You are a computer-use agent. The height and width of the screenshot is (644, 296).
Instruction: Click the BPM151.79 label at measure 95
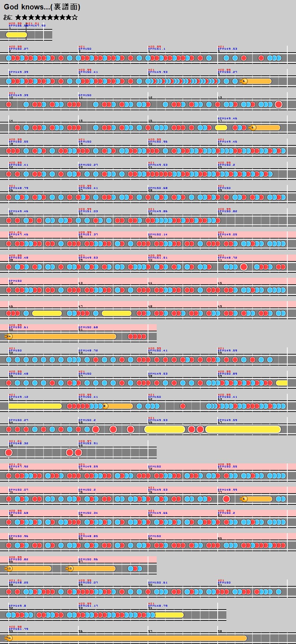[18, 629]
